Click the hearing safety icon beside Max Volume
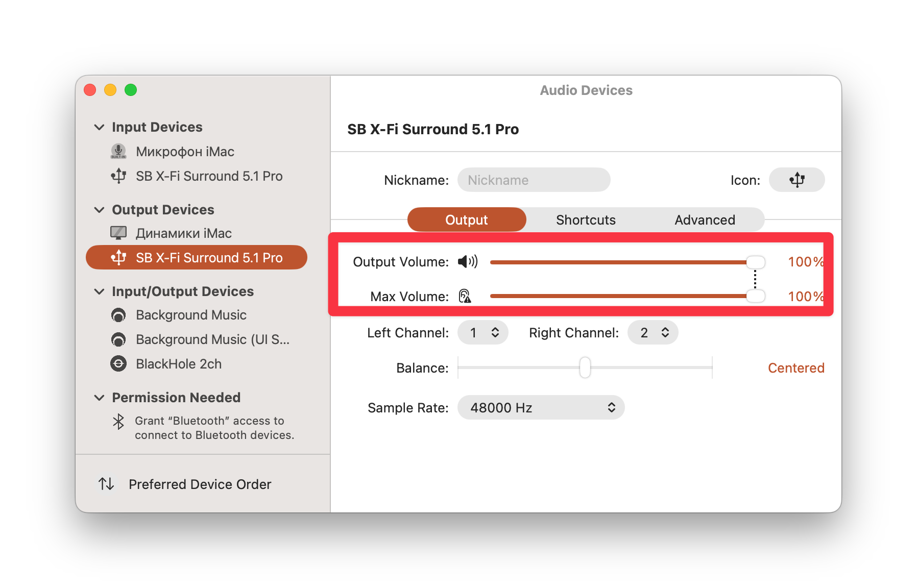This screenshot has height=588, width=917. pos(465,296)
